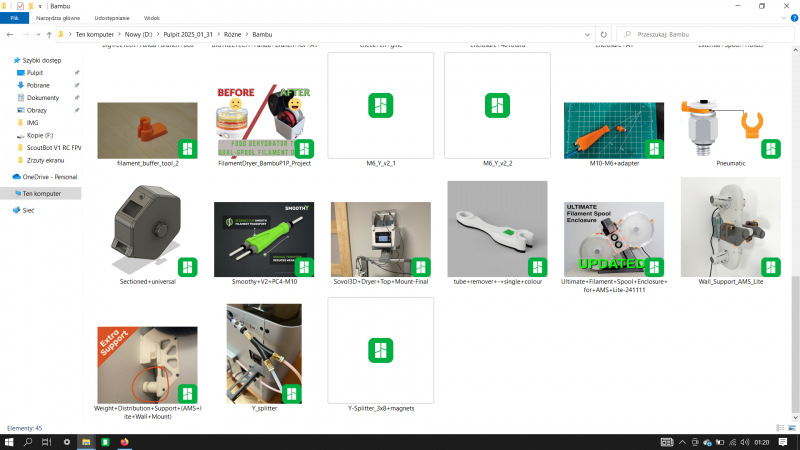The height and width of the screenshot is (450, 800).
Task: Go up one folder with the up arrow
Action: pos(49,35)
